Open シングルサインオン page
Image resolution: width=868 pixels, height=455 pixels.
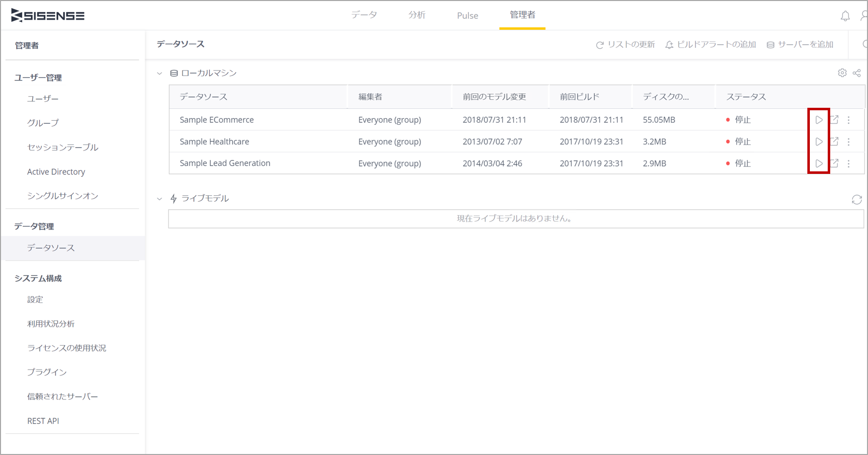point(63,196)
